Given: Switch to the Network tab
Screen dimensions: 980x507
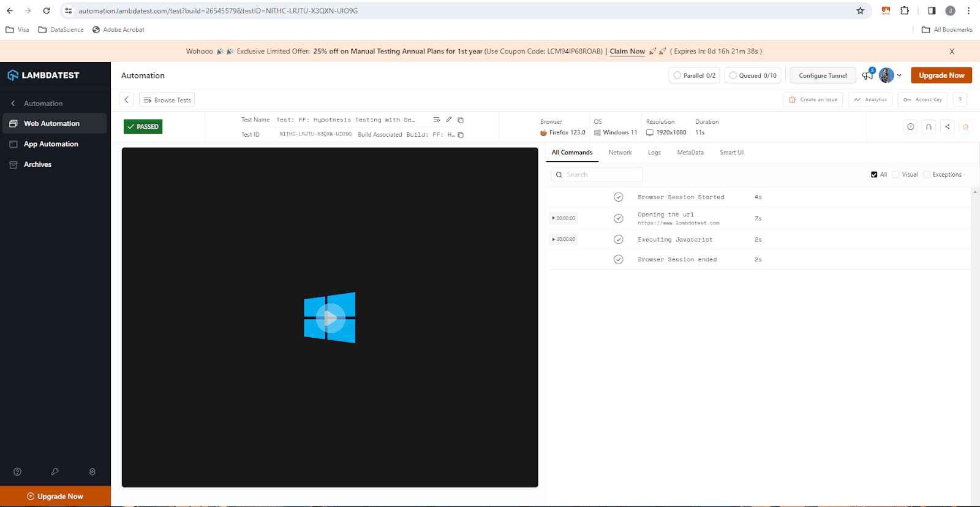Looking at the screenshot, I should 620,153.
